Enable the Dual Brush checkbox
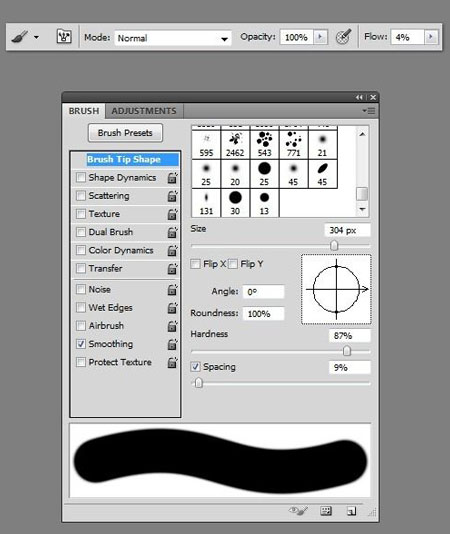 click(81, 232)
